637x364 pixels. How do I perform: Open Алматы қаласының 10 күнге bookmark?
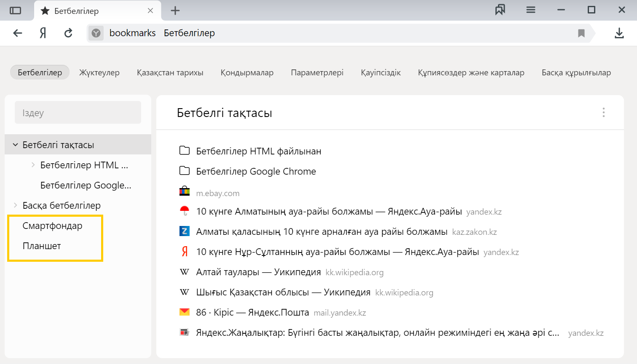point(322,231)
